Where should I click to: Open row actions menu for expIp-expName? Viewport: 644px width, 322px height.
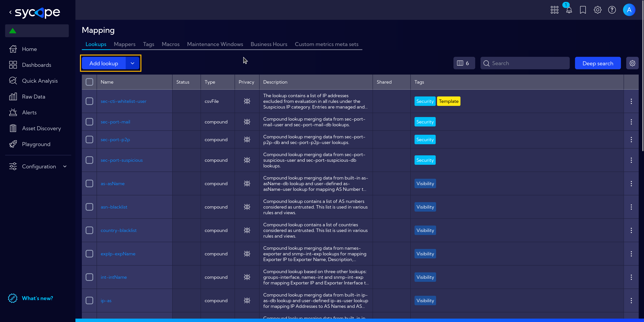coord(631,254)
